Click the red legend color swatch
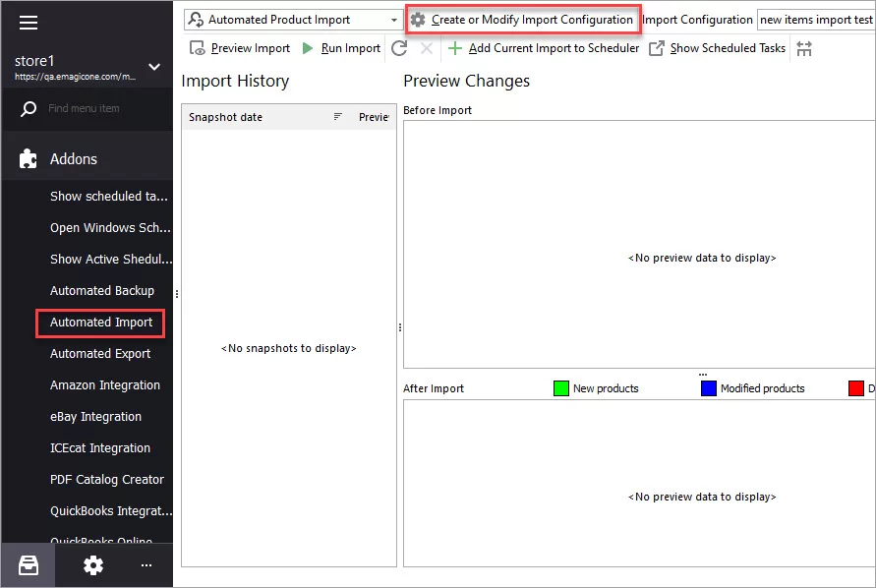 (856, 387)
